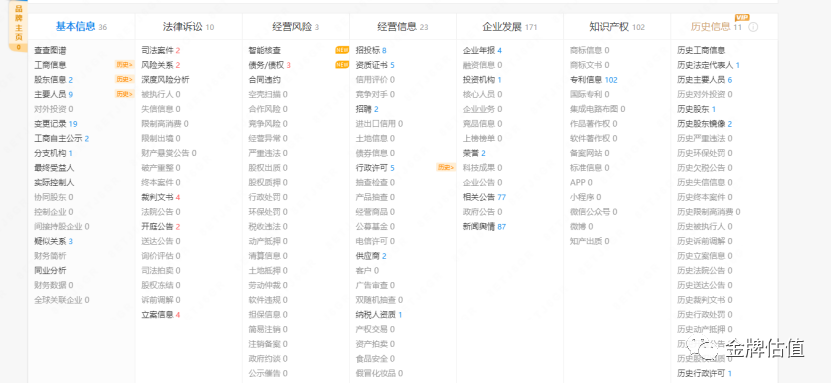
Task: Switch to the 企业发展 tab
Action: (x=510, y=26)
